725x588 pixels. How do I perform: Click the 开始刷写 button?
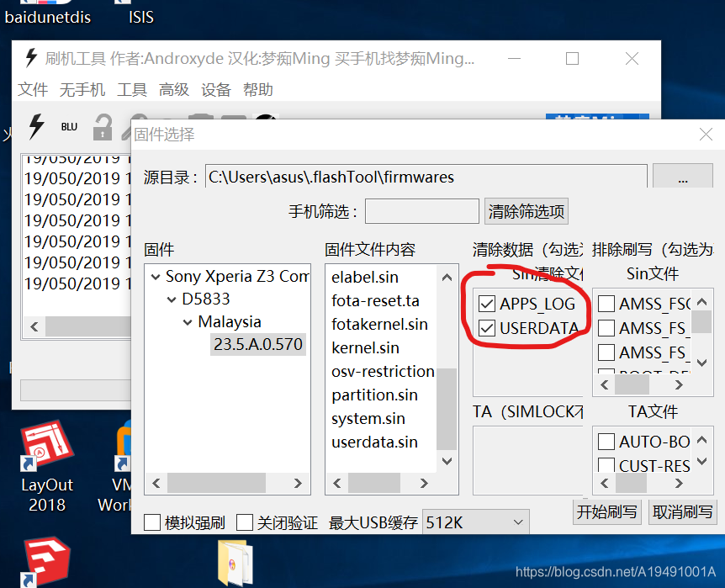tap(606, 511)
